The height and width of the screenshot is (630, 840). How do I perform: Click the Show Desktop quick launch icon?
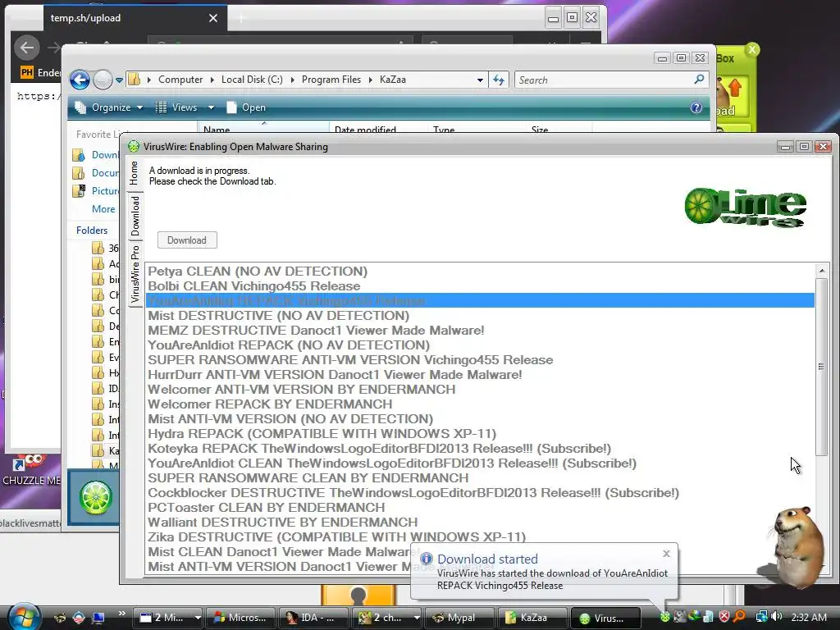pyautogui.click(x=98, y=618)
